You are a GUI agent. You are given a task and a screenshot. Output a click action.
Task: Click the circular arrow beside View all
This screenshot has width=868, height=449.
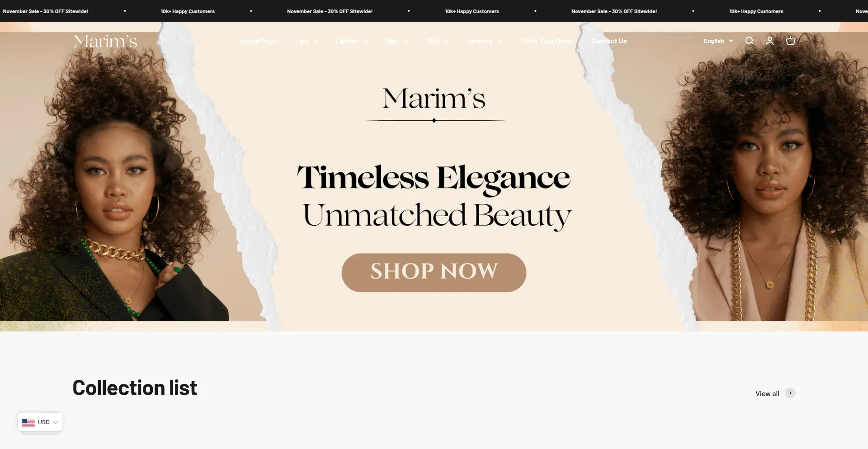coord(790,393)
